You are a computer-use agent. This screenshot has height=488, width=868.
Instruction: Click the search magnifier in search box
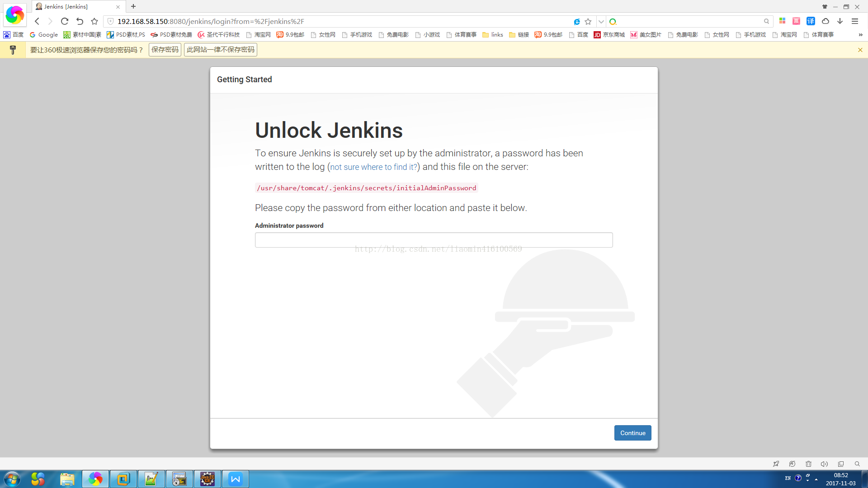pos(766,22)
